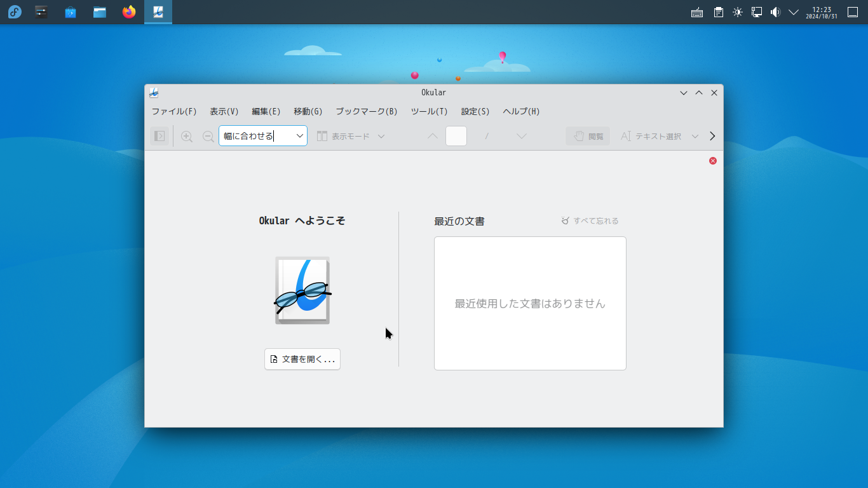Select the テキスト選択 text selection tool
The width and height of the screenshot is (868, 488).
point(651,136)
